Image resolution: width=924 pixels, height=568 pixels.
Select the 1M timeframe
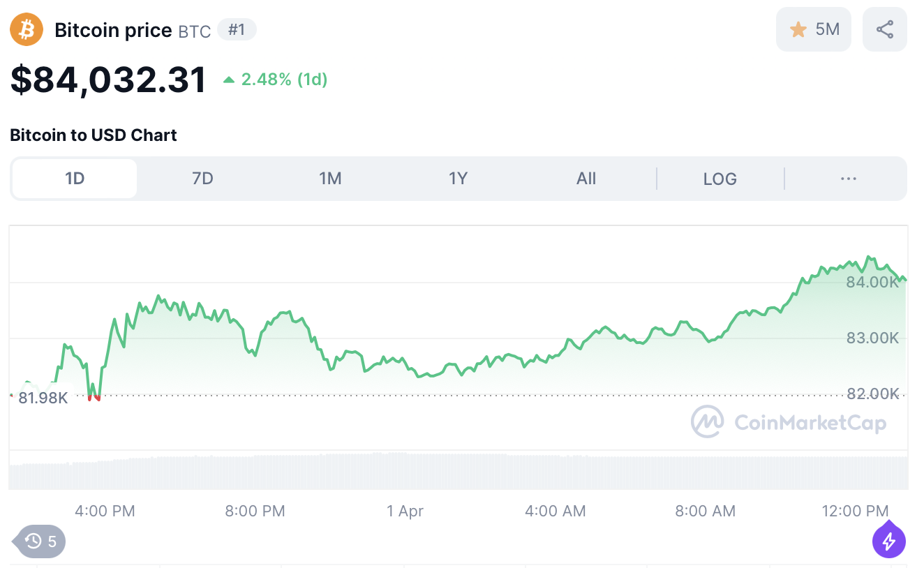click(x=330, y=179)
